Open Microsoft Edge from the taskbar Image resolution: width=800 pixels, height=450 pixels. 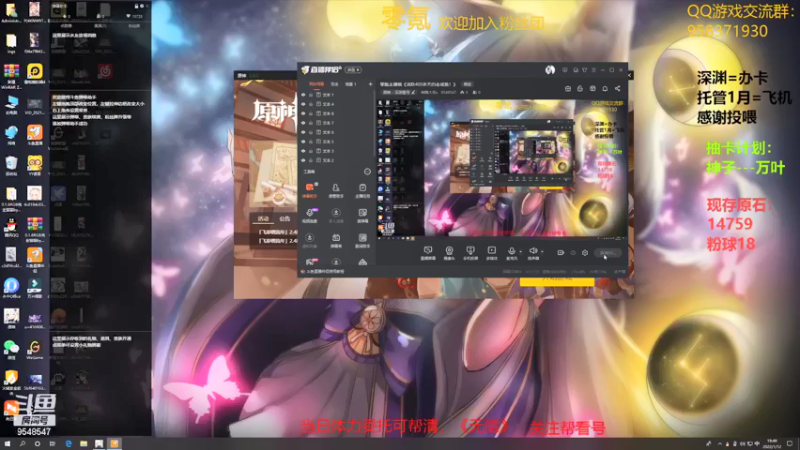[68, 444]
